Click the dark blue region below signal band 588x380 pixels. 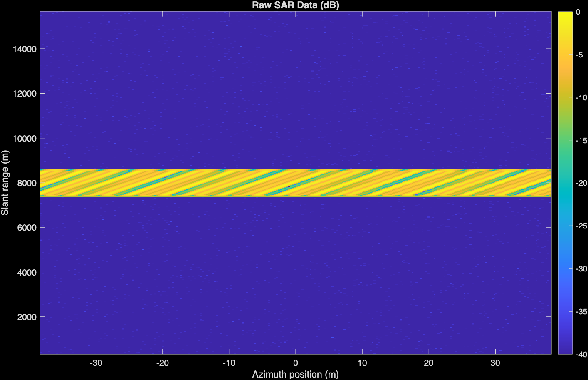(295, 275)
